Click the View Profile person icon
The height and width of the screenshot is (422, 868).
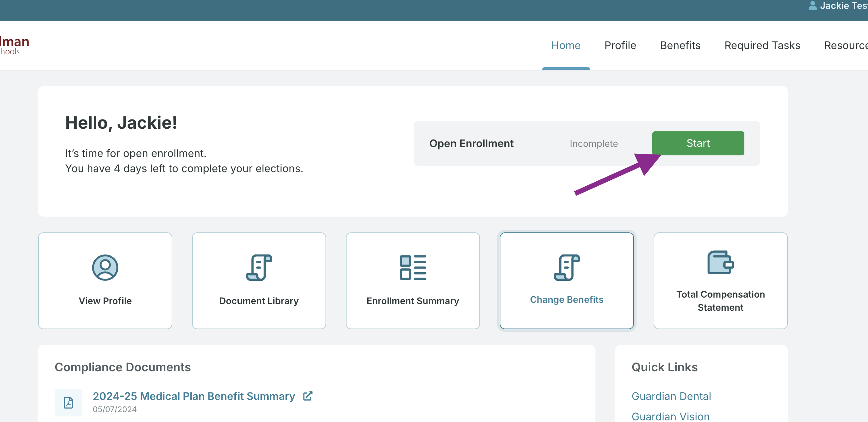point(105,267)
